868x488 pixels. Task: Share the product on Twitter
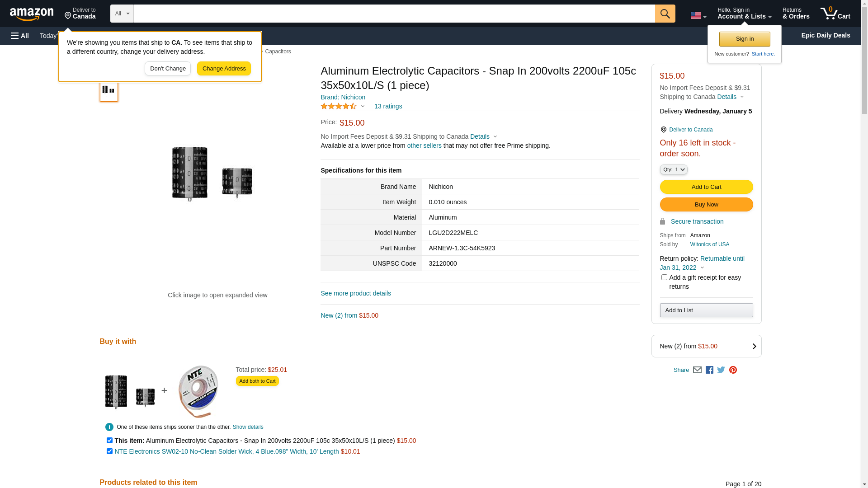(721, 370)
